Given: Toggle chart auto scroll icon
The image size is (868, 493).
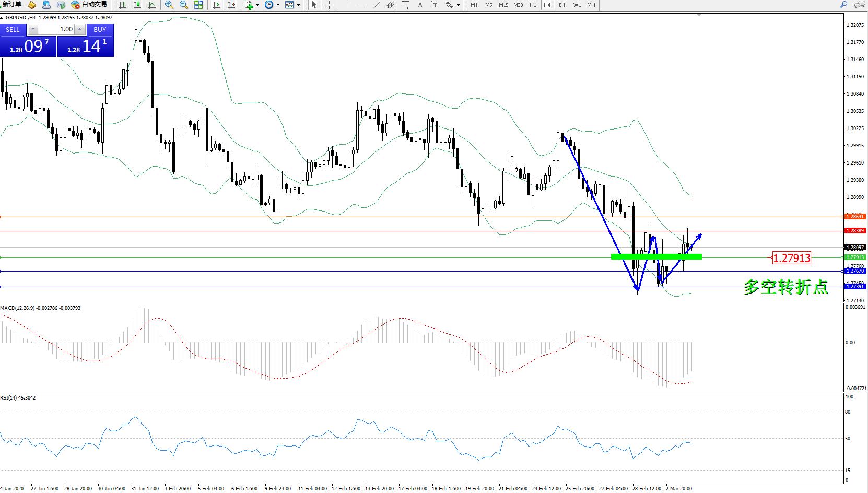Looking at the screenshot, I should coord(217,5).
